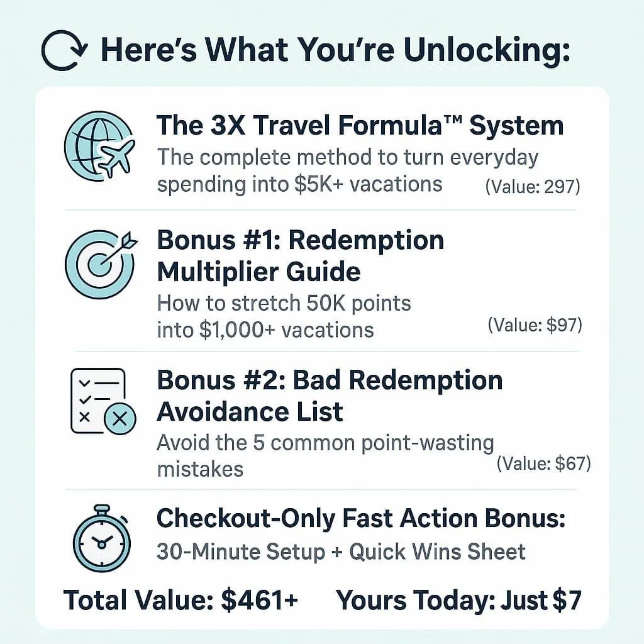644x644 pixels.
Task: Click "Total Value: $461+" text
Action: tap(180, 600)
